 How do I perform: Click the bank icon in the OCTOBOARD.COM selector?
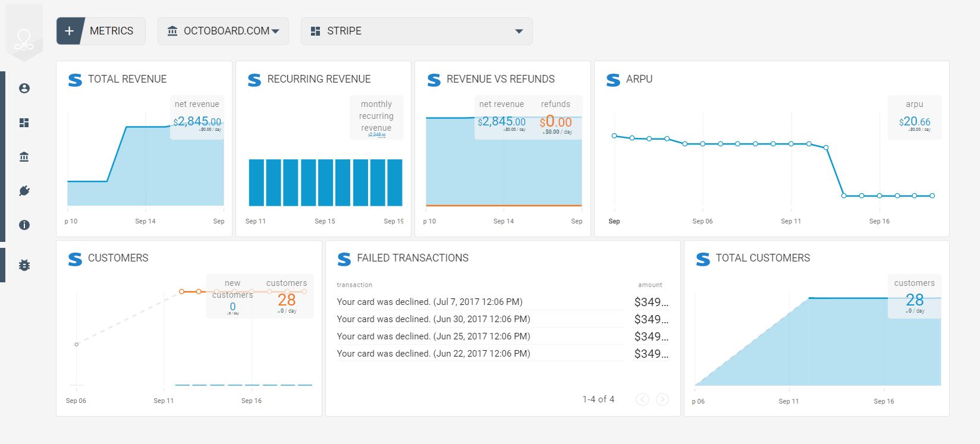(x=172, y=31)
